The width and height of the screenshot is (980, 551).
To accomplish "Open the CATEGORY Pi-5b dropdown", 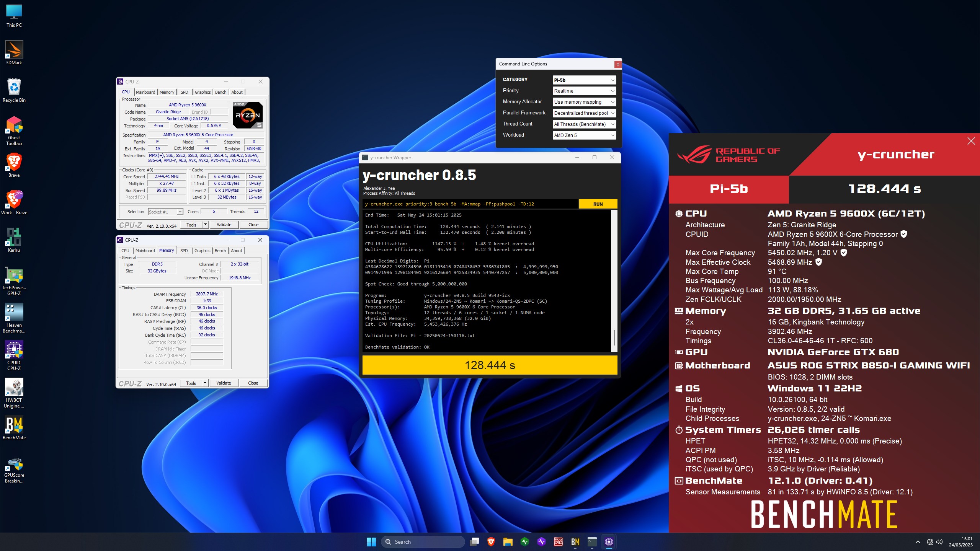I will coord(585,80).
